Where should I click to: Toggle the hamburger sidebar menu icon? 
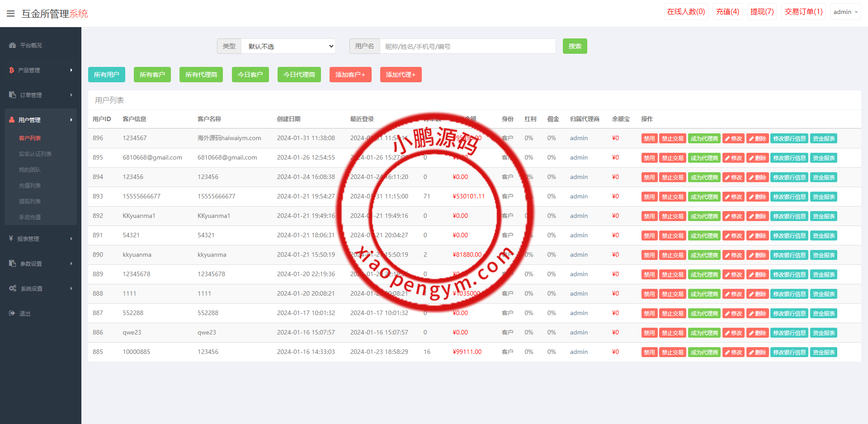11,14
